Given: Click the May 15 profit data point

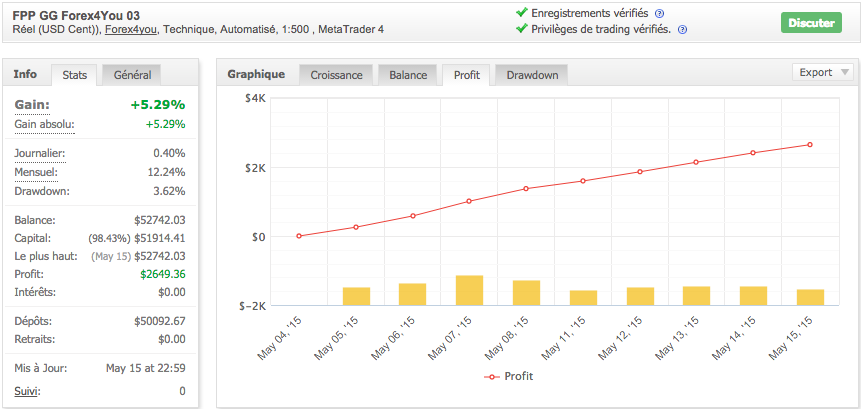Looking at the screenshot, I should [x=810, y=145].
